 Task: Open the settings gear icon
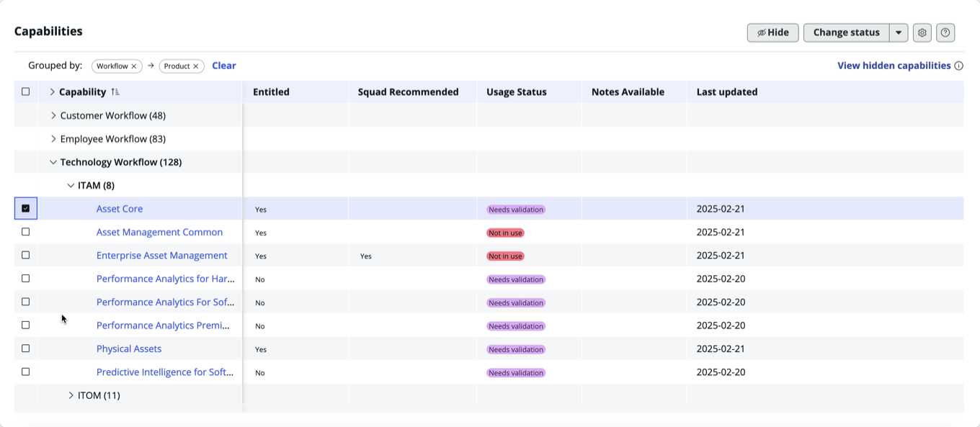922,32
